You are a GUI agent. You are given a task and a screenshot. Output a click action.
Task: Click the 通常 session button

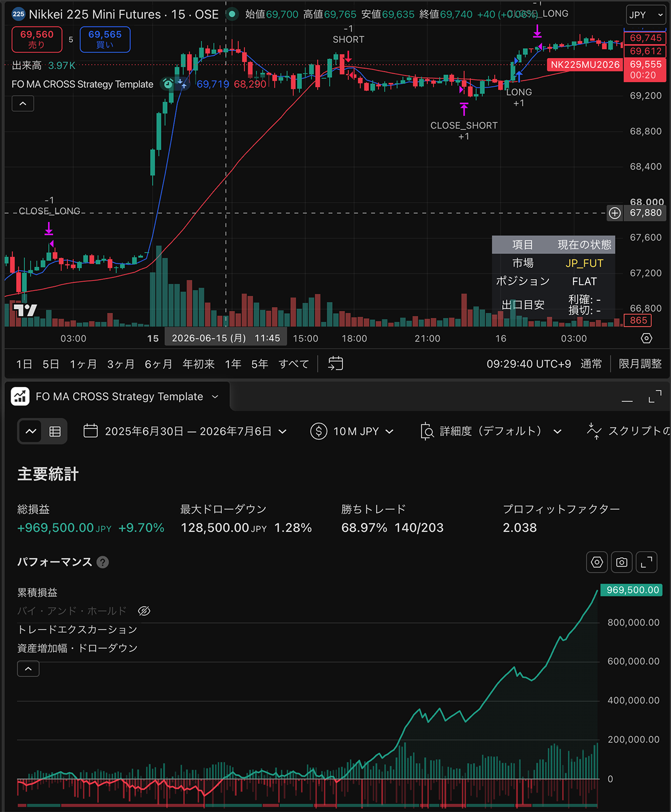click(591, 364)
